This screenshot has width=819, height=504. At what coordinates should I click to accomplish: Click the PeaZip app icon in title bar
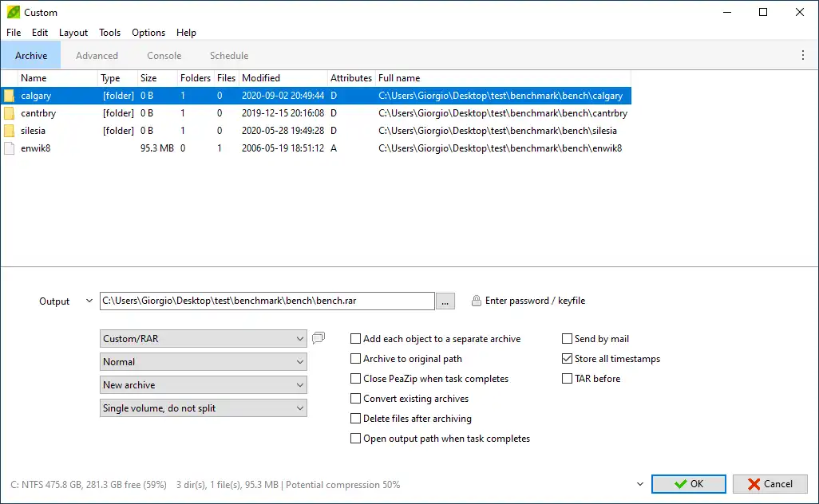(x=13, y=13)
